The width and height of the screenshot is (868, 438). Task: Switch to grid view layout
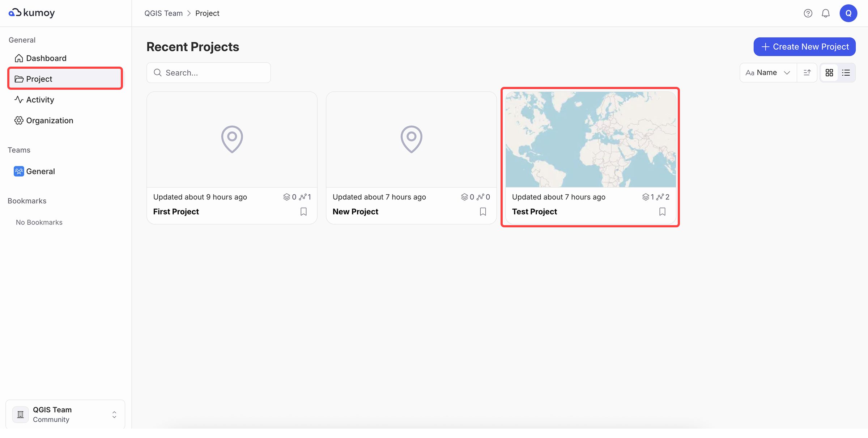click(829, 72)
